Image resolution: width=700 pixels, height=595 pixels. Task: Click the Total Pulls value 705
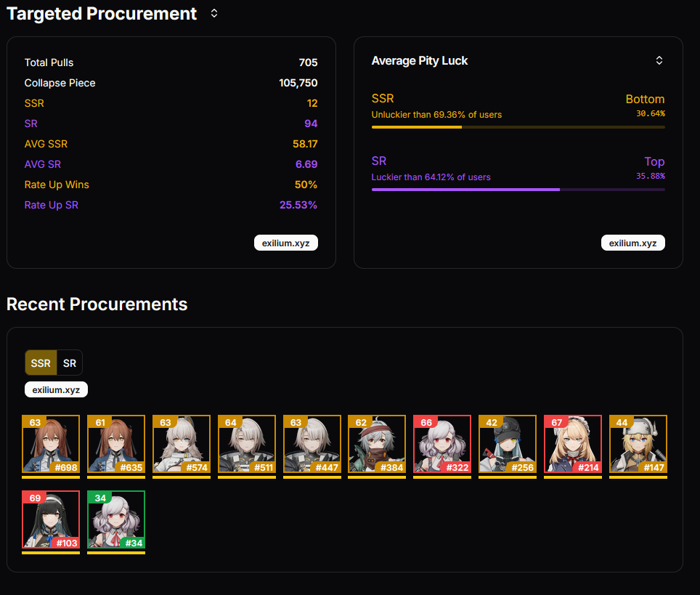[x=308, y=62]
